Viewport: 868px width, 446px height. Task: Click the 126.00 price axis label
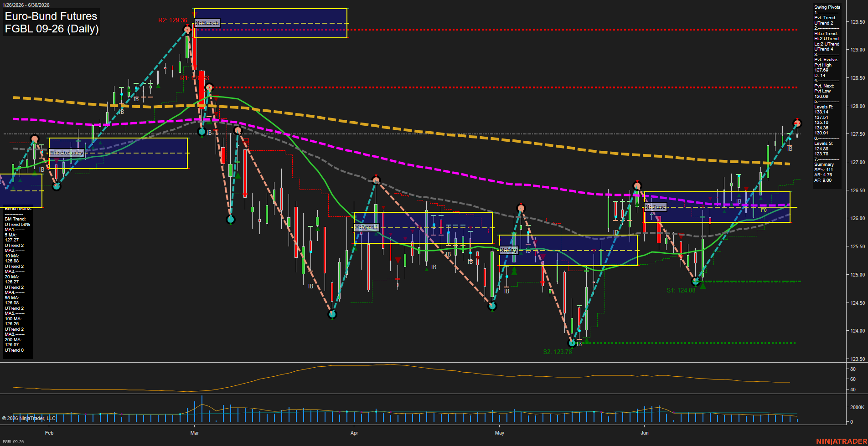tap(858, 218)
